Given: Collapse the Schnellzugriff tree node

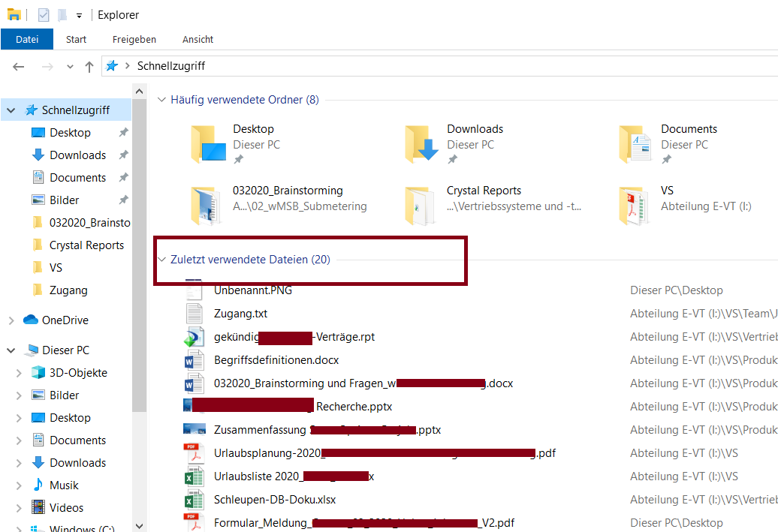Looking at the screenshot, I should pos(11,110).
